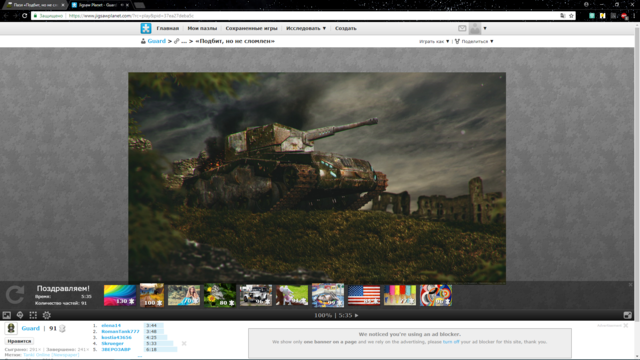This screenshot has height=360, width=640.
Task: Expand the Исследовать dropdown menu
Action: pos(306,28)
